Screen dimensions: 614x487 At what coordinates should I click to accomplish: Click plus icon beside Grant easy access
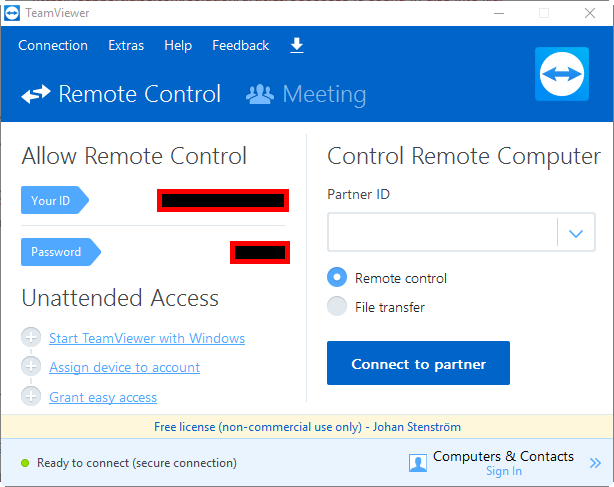pos(31,396)
